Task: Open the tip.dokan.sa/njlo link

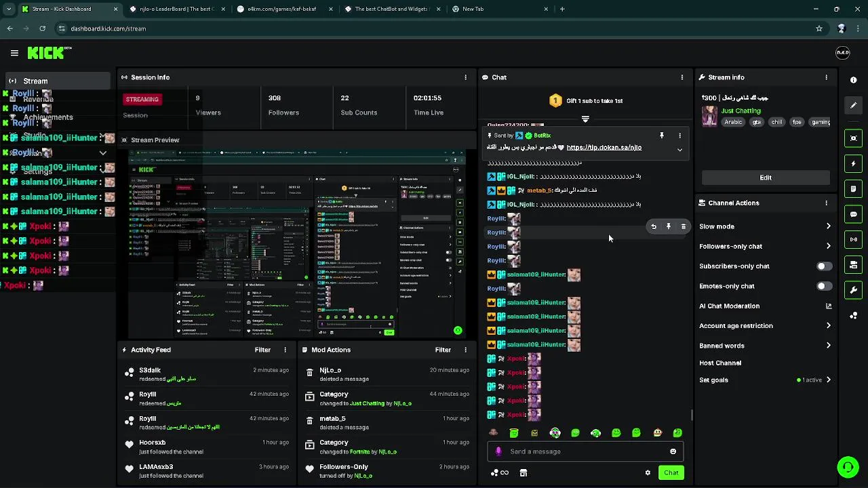Action: [604, 147]
